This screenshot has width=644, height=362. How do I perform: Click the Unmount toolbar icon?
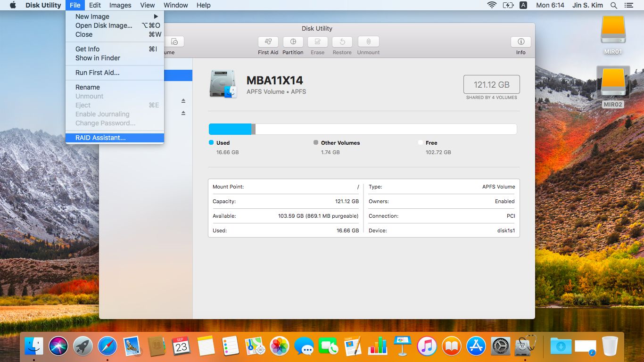[368, 41]
